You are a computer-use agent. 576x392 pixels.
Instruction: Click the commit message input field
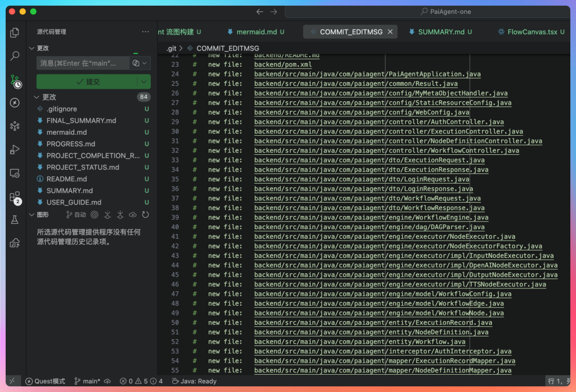click(x=81, y=63)
